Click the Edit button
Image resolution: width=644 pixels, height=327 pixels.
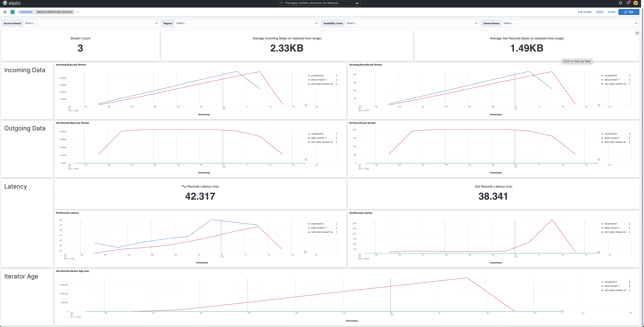pos(629,12)
